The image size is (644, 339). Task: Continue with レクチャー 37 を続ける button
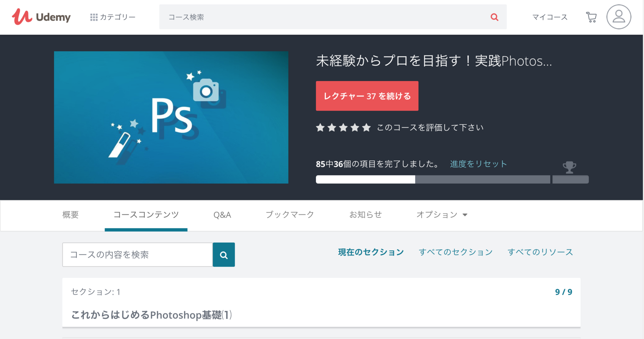point(367,96)
